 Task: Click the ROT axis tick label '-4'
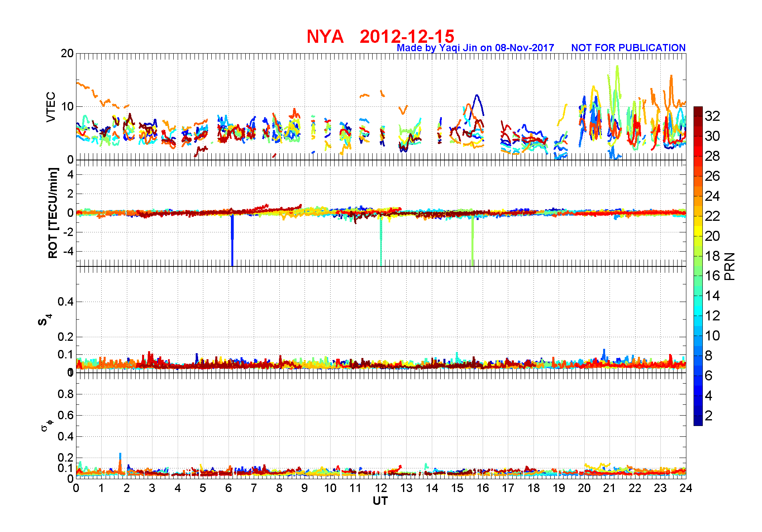69,251
